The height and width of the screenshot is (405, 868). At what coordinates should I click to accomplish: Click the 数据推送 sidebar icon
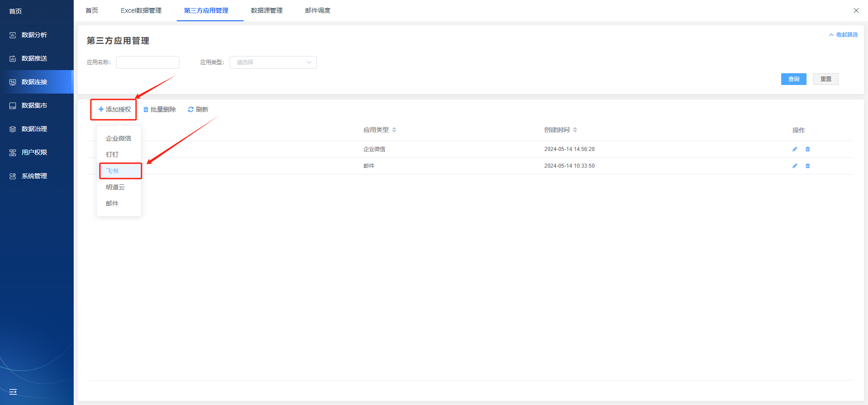pos(13,58)
